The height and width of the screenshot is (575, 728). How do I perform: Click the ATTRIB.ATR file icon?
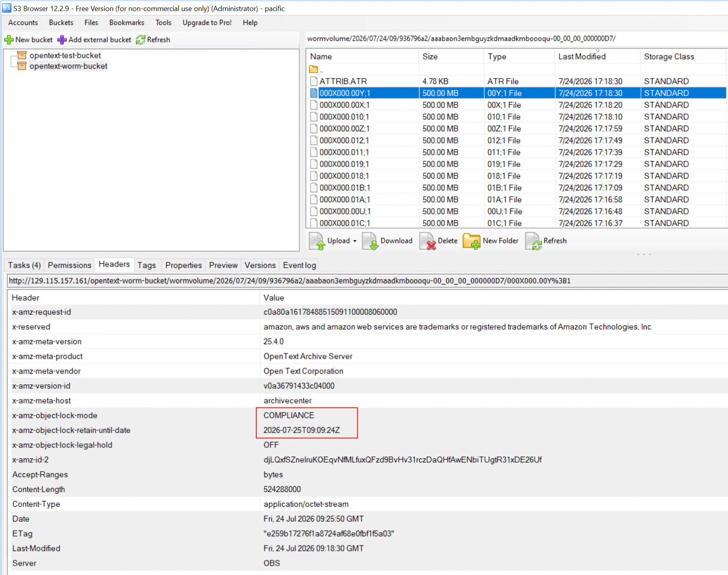click(x=314, y=81)
